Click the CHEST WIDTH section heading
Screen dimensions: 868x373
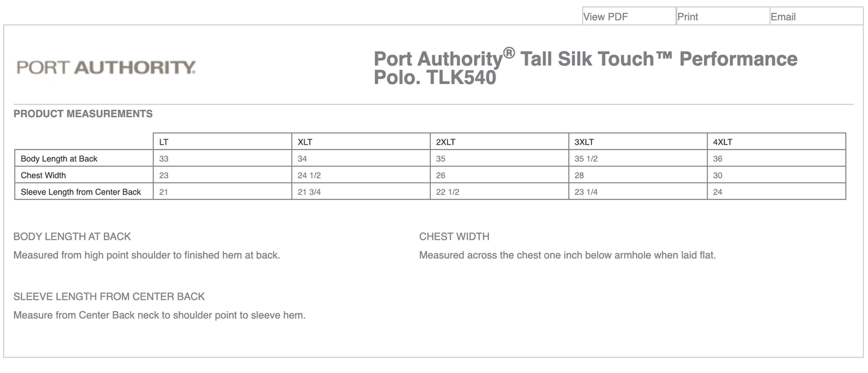click(x=454, y=237)
